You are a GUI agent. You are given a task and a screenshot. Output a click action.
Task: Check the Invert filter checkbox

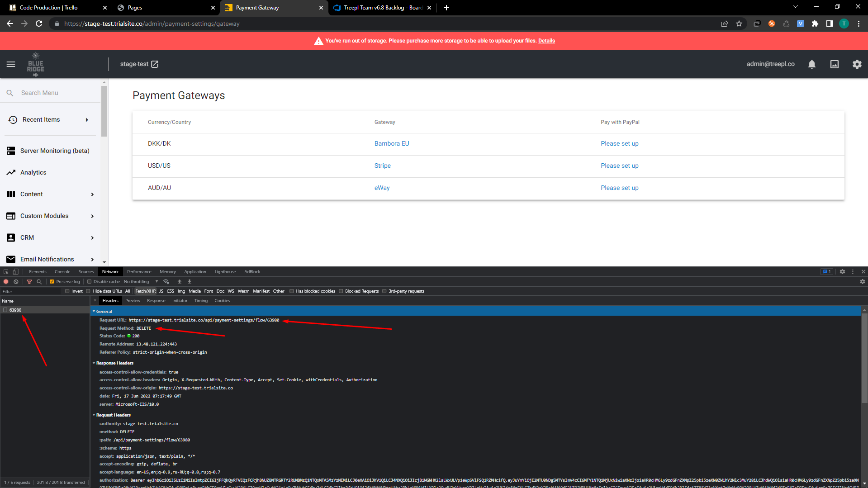coord(67,291)
